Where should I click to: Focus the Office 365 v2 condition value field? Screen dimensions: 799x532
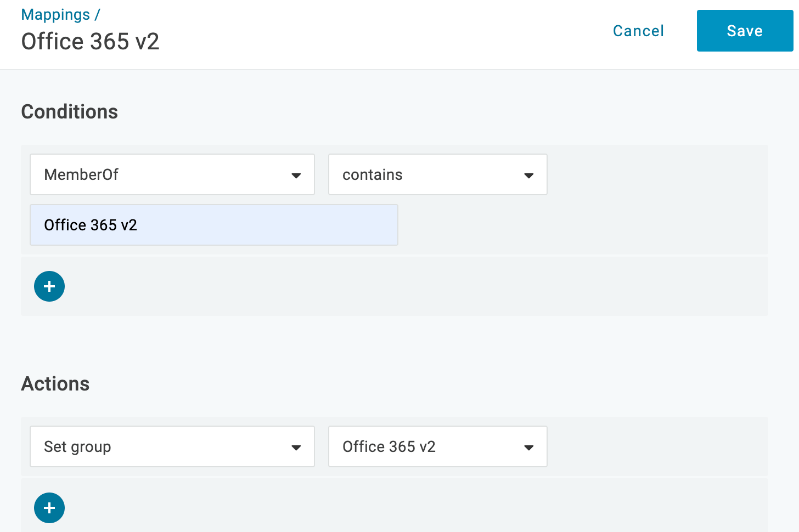(x=214, y=225)
